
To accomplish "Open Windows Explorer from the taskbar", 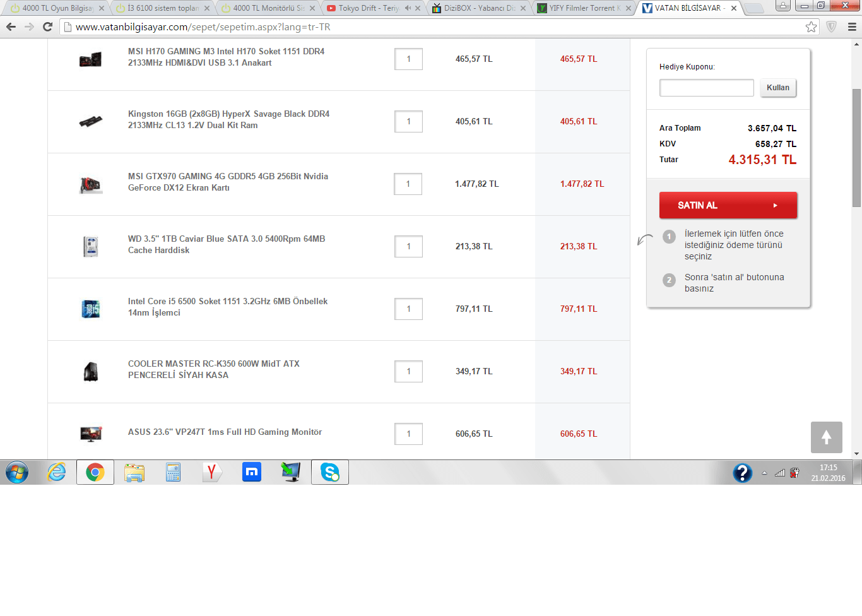I will click(134, 472).
